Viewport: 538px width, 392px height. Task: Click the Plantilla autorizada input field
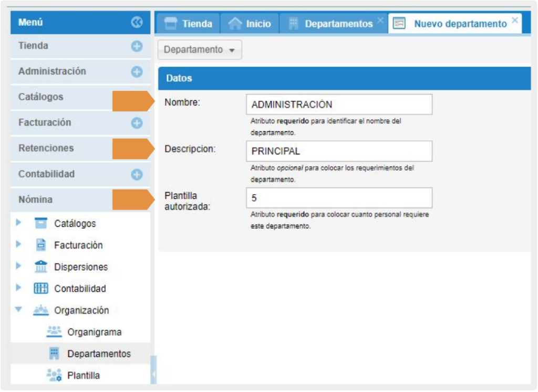339,198
